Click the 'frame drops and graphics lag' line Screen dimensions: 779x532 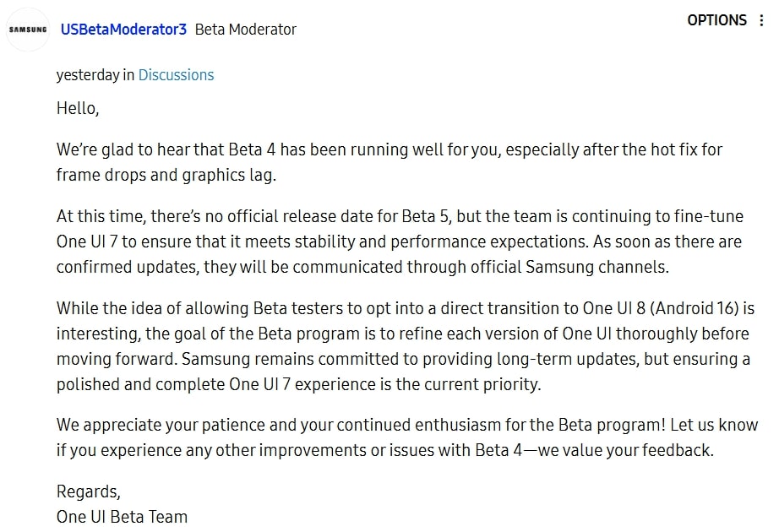pos(166,175)
